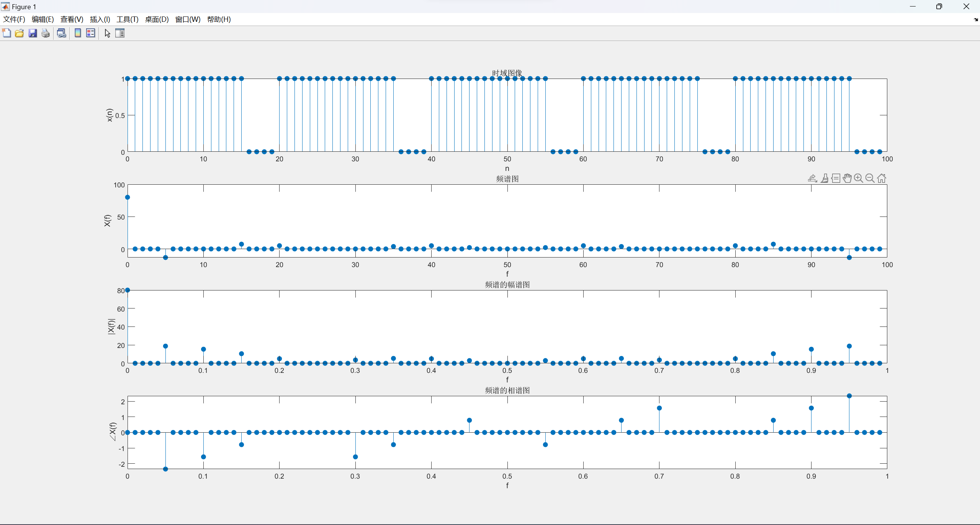Click the dock figure arrow at top right
The height and width of the screenshot is (525, 980).
[x=975, y=20]
